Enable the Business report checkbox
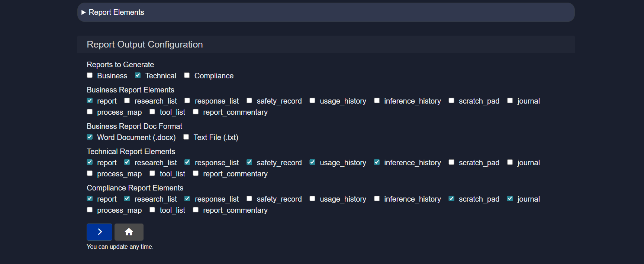This screenshot has width=644, height=264. [x=90, y=75]
